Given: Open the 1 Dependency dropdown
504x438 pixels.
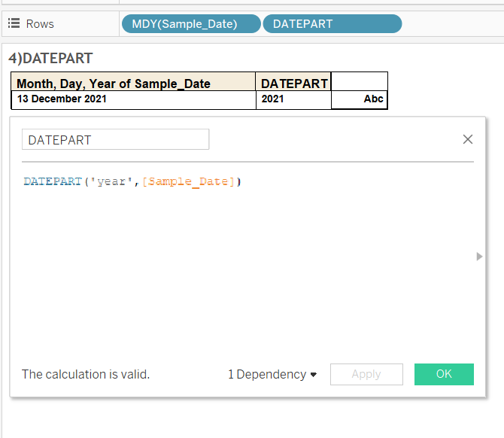Looking at the screenshot, I should [x=272, y=374].
